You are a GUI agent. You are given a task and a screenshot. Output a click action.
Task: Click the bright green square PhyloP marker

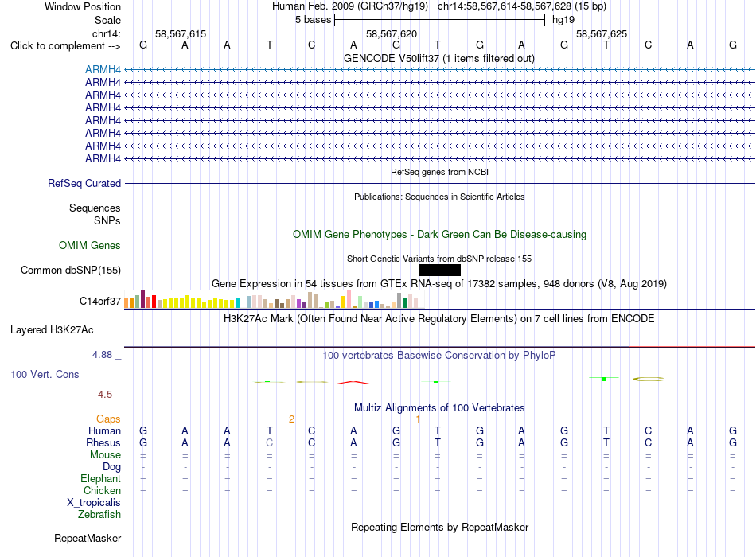click(x=604, y=379)
